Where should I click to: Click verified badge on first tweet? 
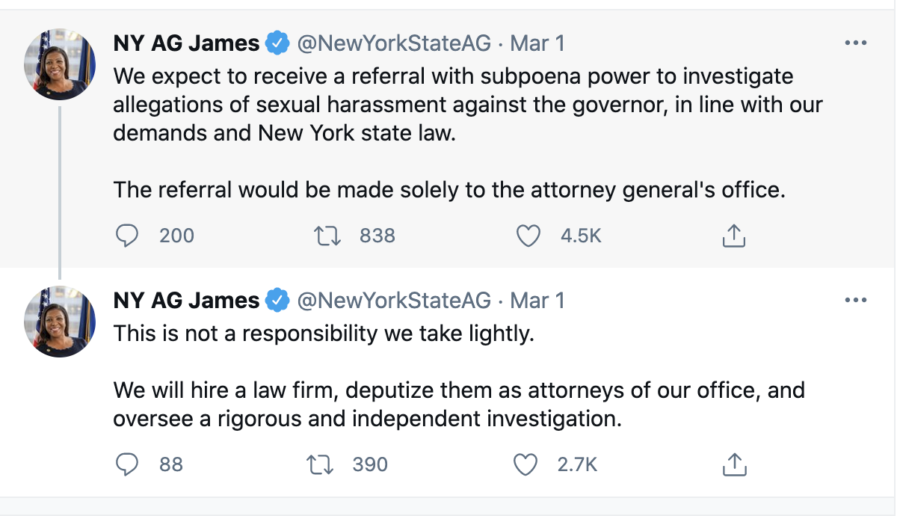[x=277, y=44]
